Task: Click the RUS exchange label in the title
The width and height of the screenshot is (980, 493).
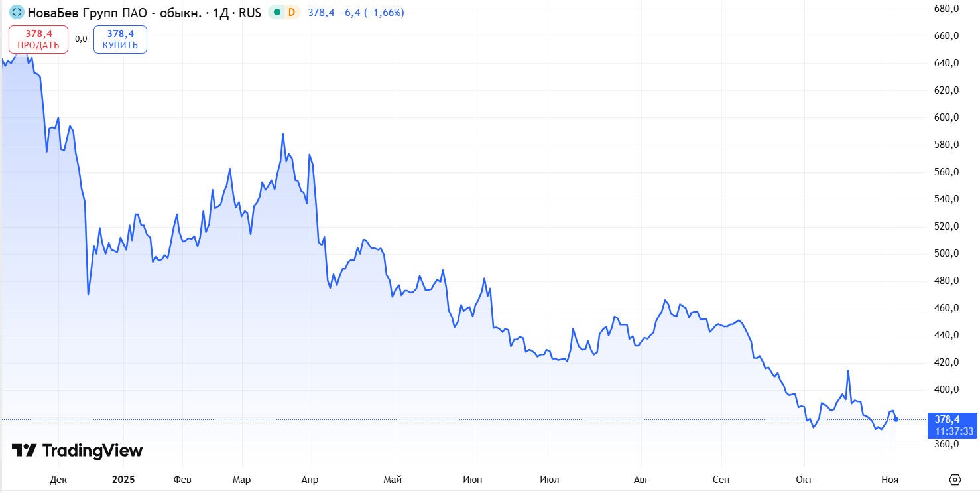Action: 250,12
